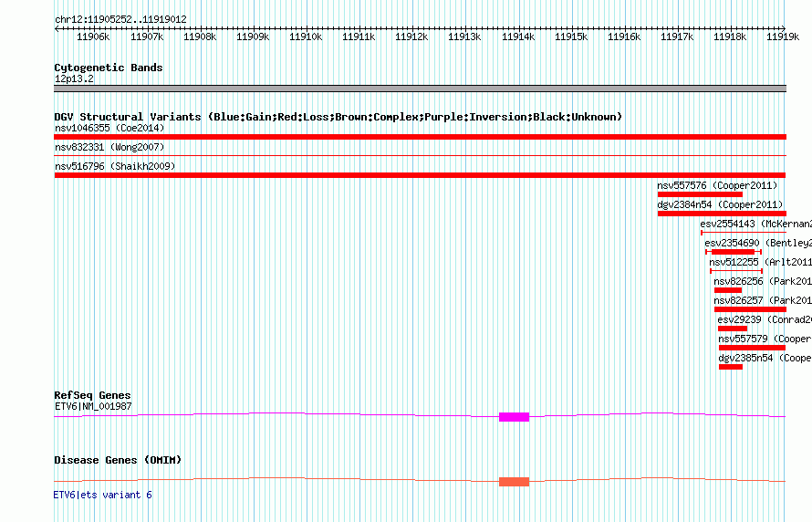Image resolution: width=812 pixels, height=522 pixels.
Task: Click the DGV Structural Variants track title
Action: coord(338,117)
